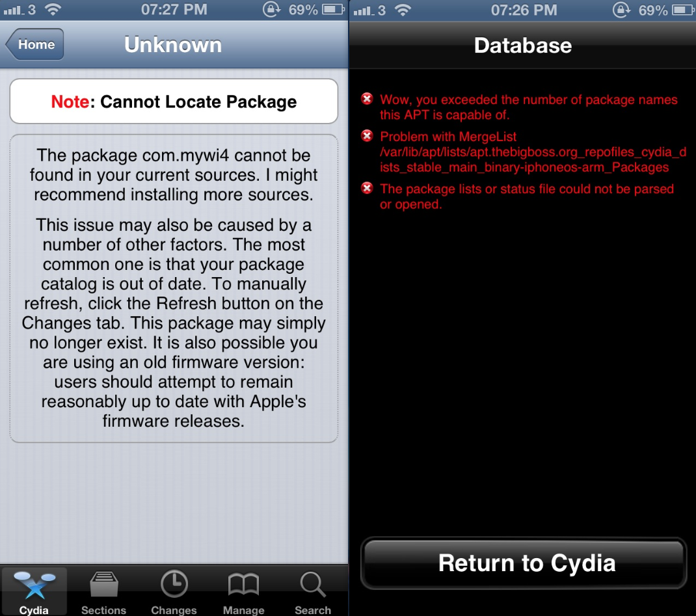Tap the right rotation lock icon

tap(621, 9)
